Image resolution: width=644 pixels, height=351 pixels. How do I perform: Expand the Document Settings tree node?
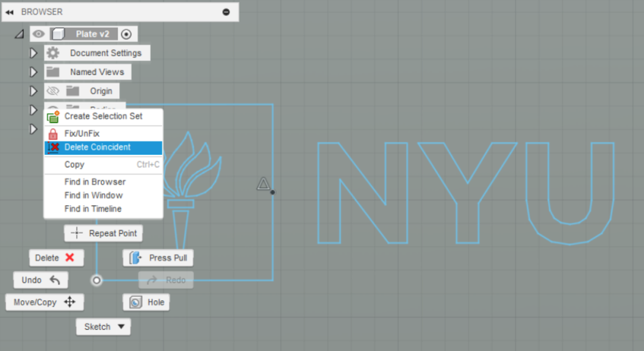click(x=34, y=53)
